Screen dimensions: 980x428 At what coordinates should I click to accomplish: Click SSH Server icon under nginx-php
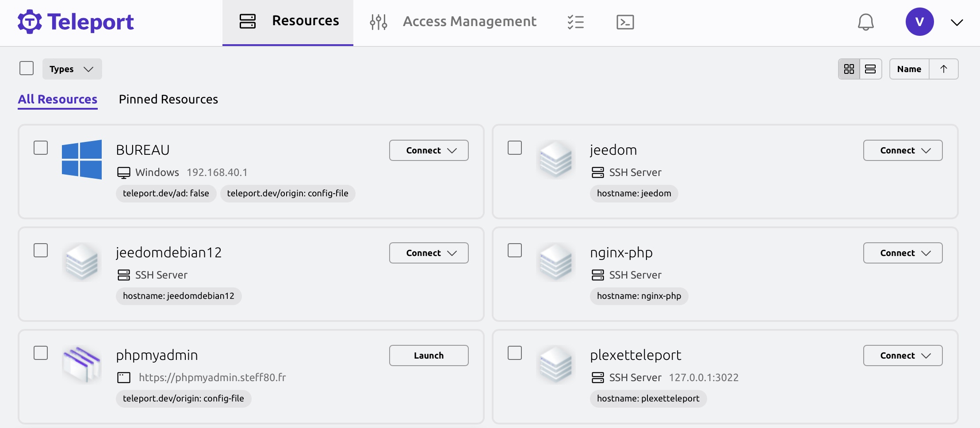click(x=598, y=275)
